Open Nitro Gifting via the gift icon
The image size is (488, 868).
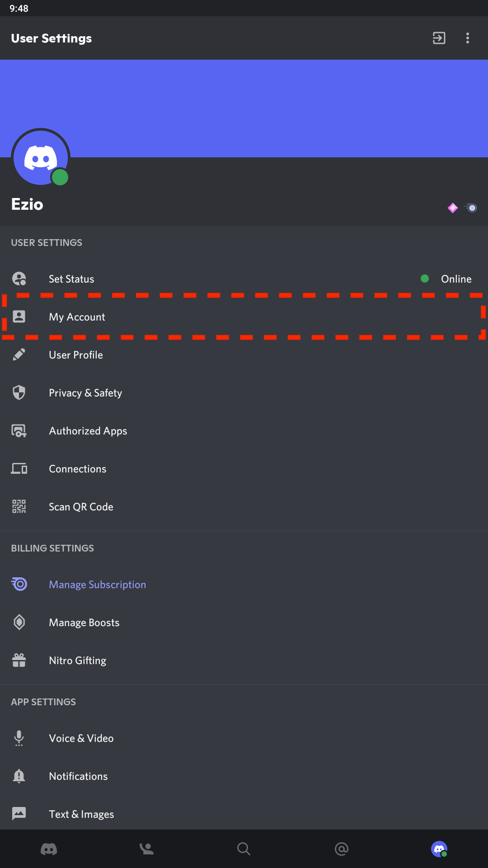pos(19,660)
